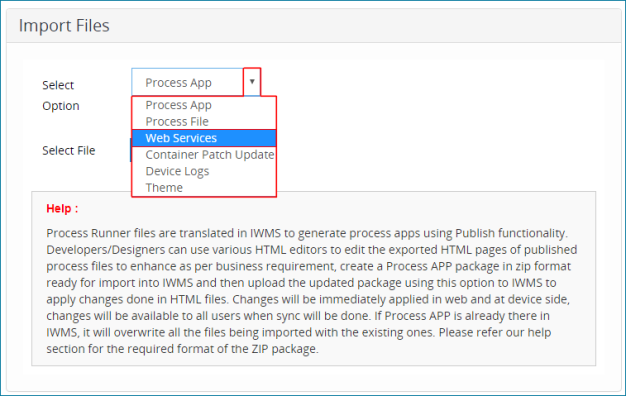Click the help paragraph about Process Runner files
Viewport: 626px width, 396px height.
tap(311, 291)
